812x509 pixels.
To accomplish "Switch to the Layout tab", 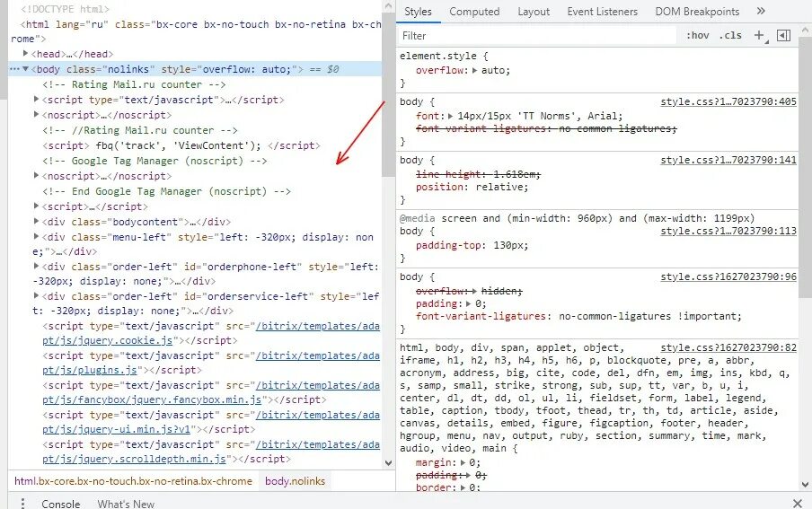I will click(534, 12).
